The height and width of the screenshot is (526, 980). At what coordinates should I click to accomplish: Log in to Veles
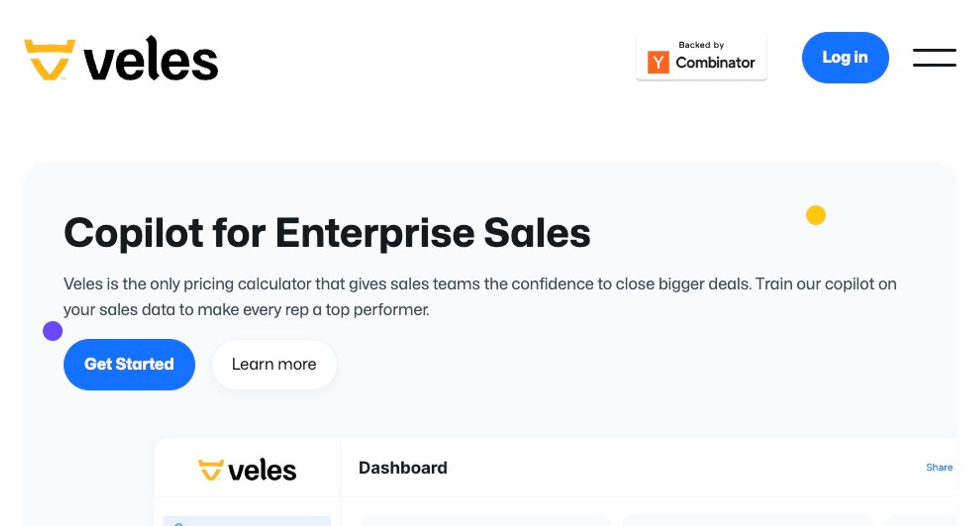point(845,57)
